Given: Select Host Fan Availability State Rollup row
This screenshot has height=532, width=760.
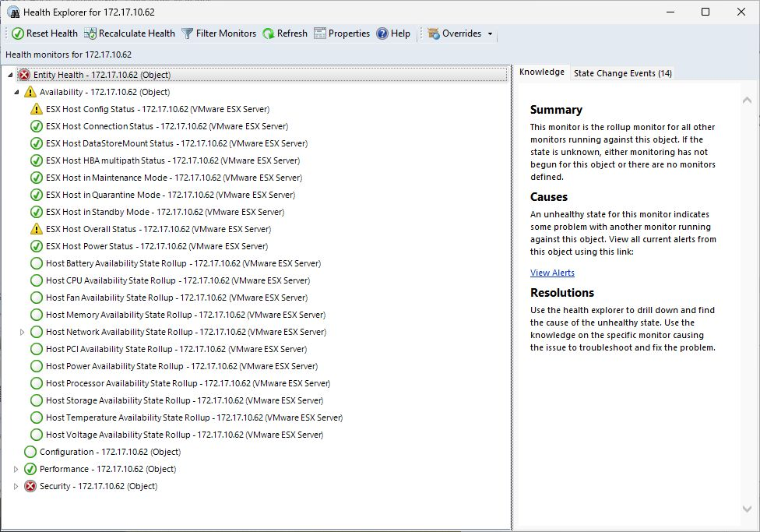Looking at the screenshot, I should 177,298.
